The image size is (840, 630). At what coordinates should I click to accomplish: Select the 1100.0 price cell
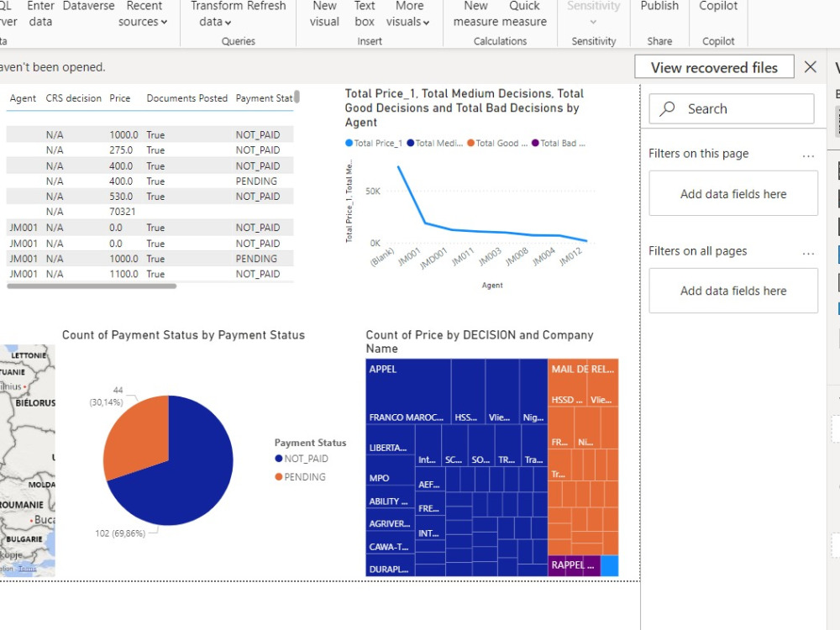click(123, 274)
